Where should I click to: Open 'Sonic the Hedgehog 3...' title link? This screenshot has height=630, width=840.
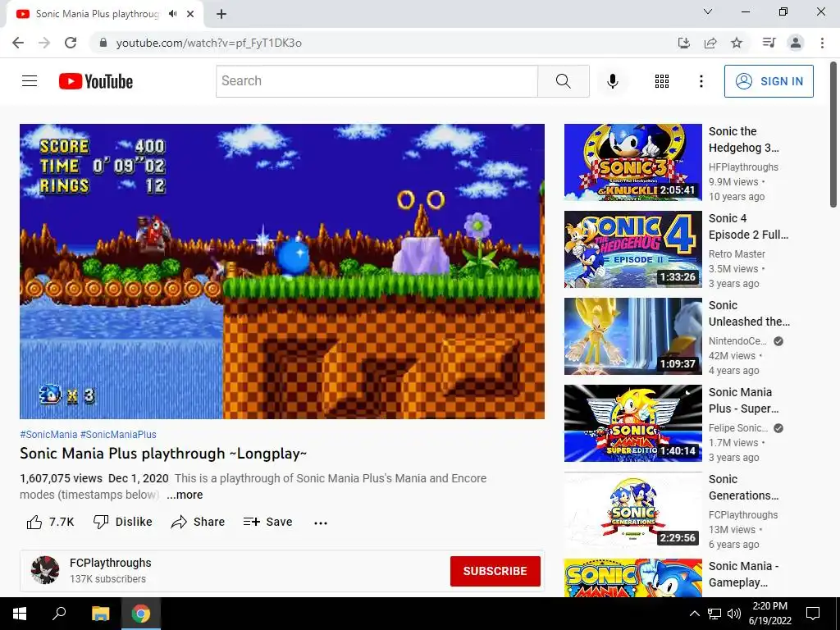point(743,139)
